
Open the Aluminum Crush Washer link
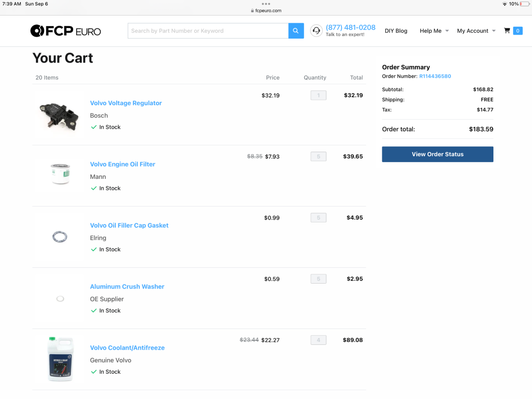click(x=127, y=287)
